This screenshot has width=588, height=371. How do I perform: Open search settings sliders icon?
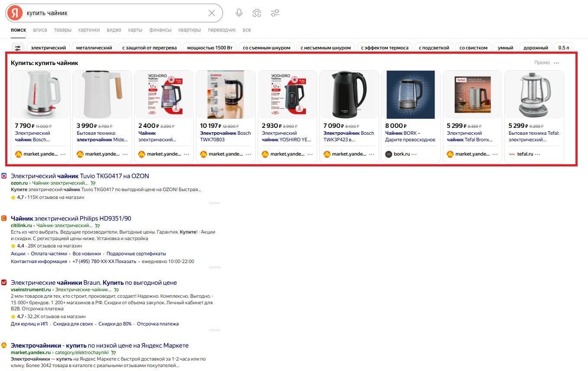tap(275, 13)
